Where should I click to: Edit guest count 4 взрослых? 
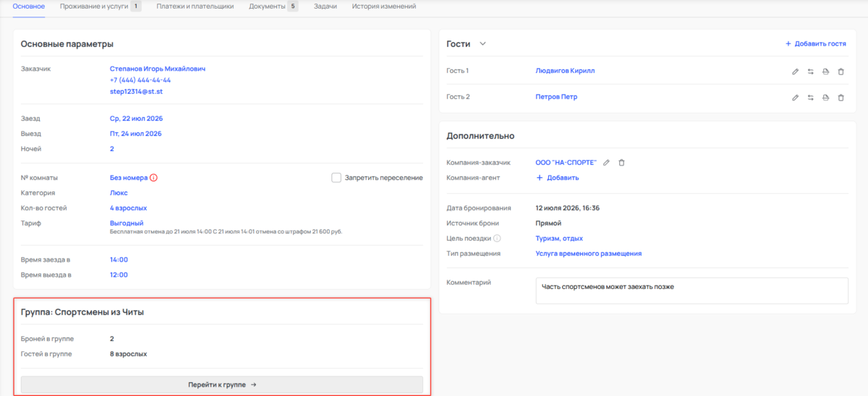point(129,208)
